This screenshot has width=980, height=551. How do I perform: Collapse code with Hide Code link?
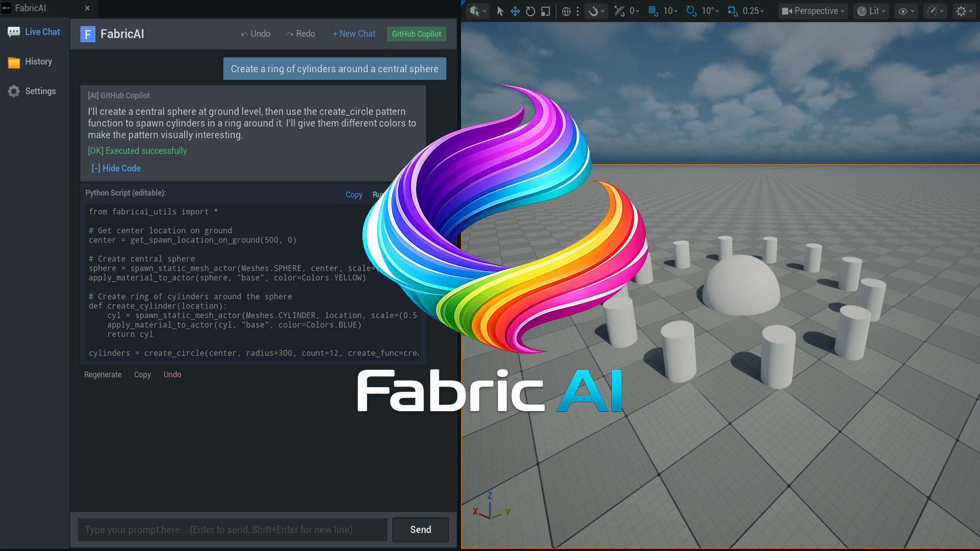(116, 168)
